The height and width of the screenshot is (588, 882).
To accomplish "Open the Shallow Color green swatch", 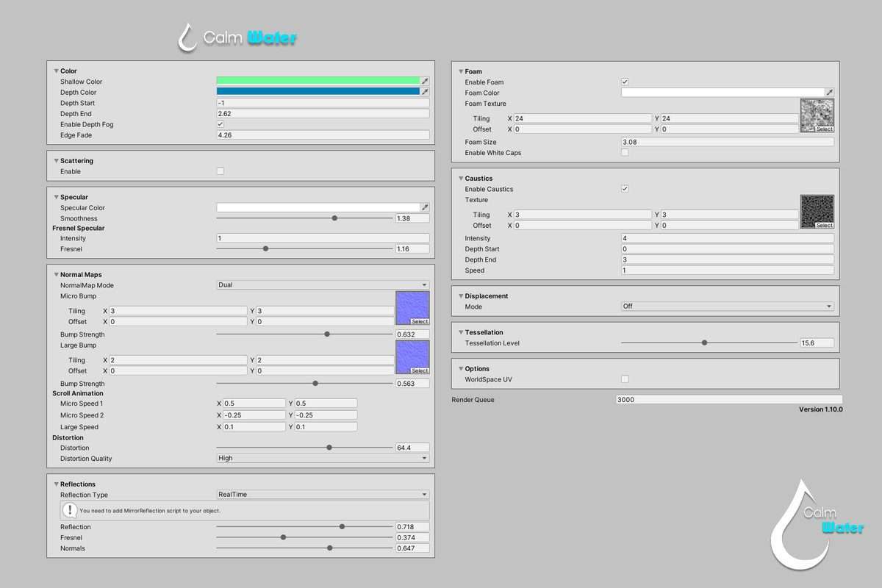I will coord(318,82).
